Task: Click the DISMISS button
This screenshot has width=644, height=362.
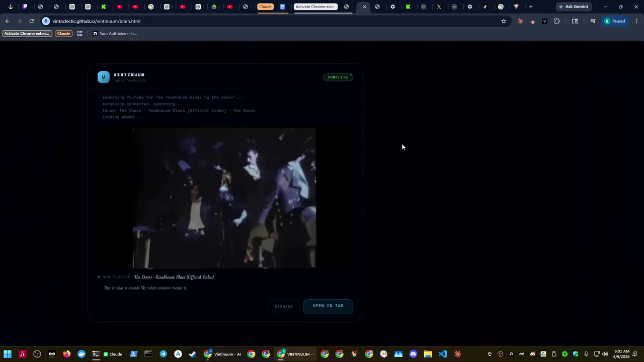Action: point(284,307)
